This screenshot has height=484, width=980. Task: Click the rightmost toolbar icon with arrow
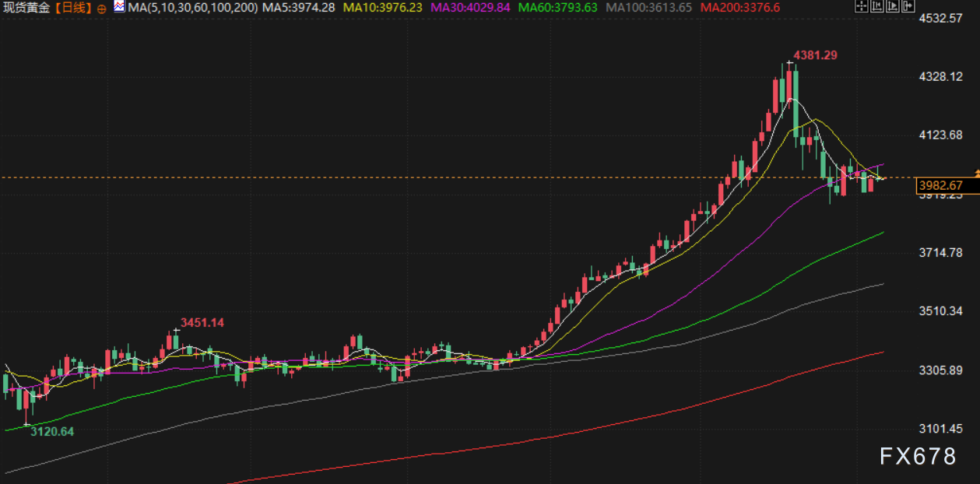pyautogui.click(x=907, y=7)
